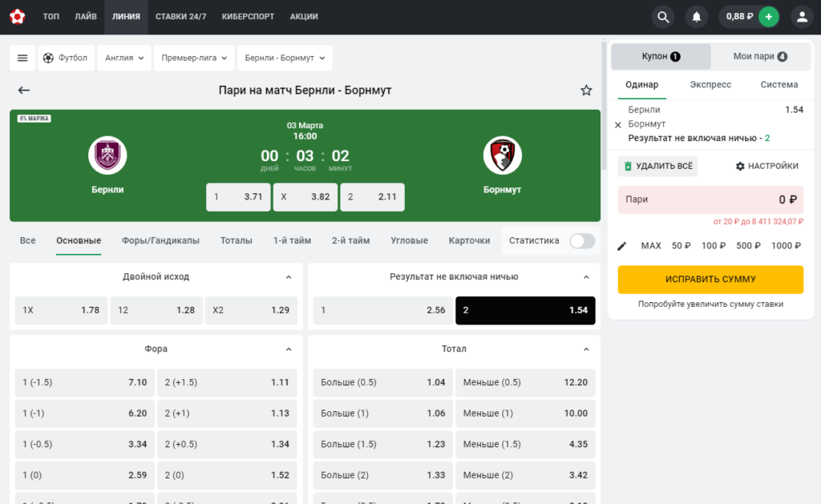Select the Система bet type

tap(779, 85)
